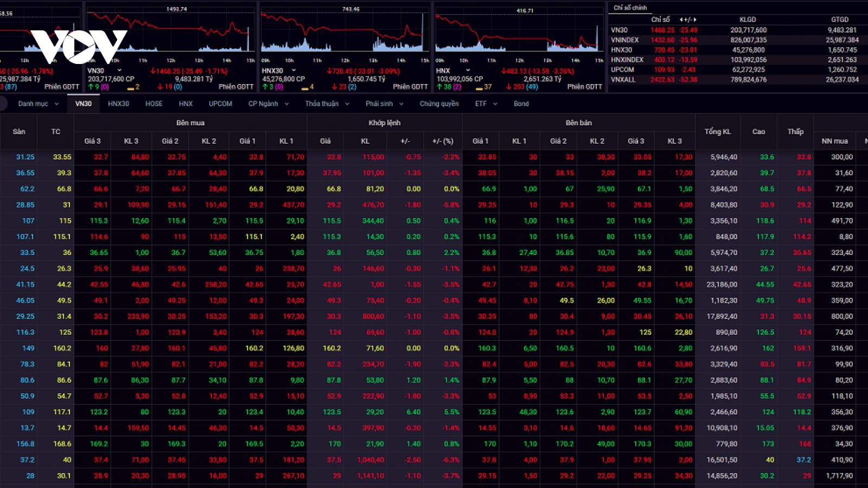This screenshot has width=868, height=488.
Task: Expand the Danh mục dropdown menu
Action: [x=56, y=104]
